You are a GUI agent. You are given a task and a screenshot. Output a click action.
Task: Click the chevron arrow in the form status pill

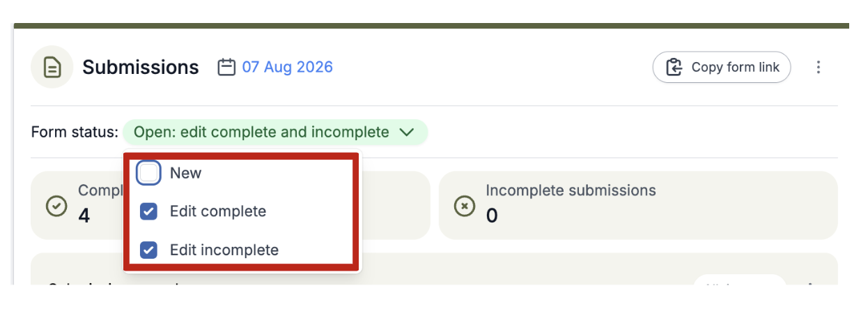pyautogui.click(x=407, y=132)
